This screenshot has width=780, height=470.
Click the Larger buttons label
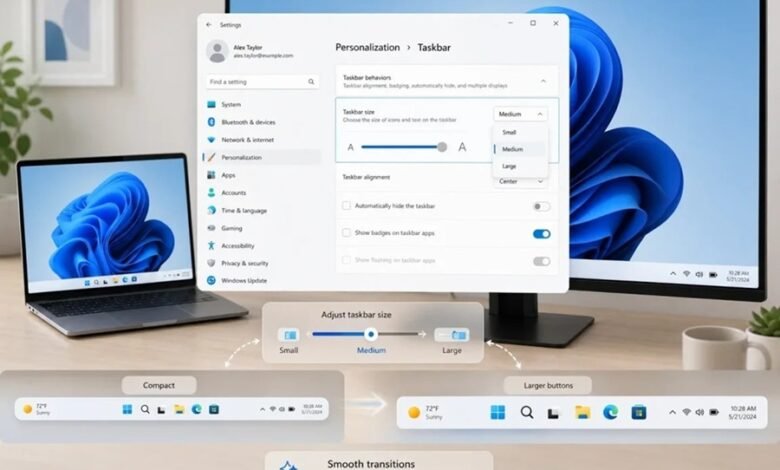(x=548, y=385)
